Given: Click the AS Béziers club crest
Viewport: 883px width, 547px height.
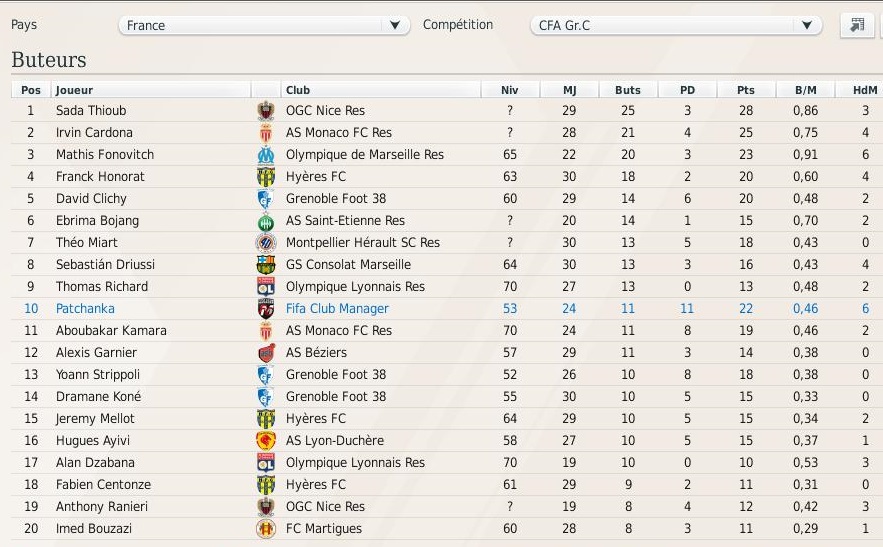Looking at the screenshot, I should 266,353.
